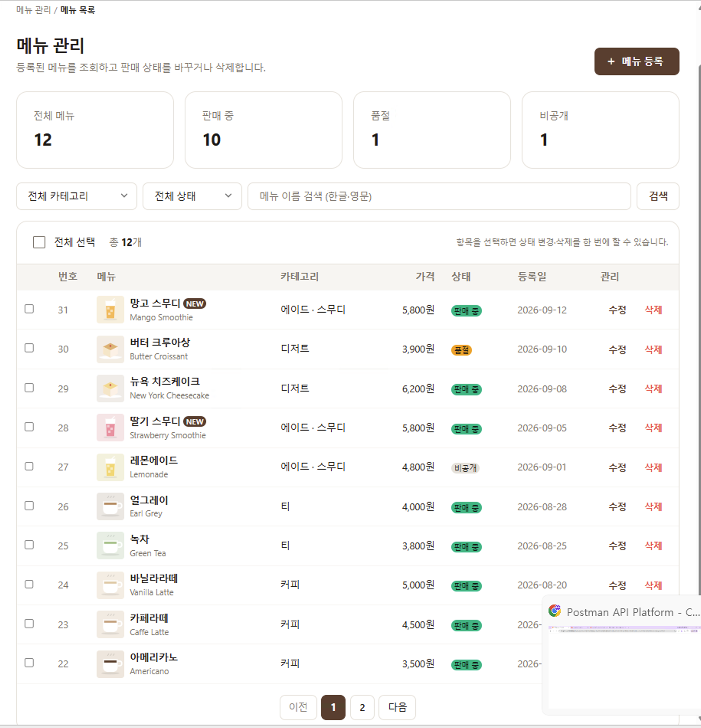Go to page 2 in pagination
Viewport: 701px width, 728px height.
pos(362,707)
